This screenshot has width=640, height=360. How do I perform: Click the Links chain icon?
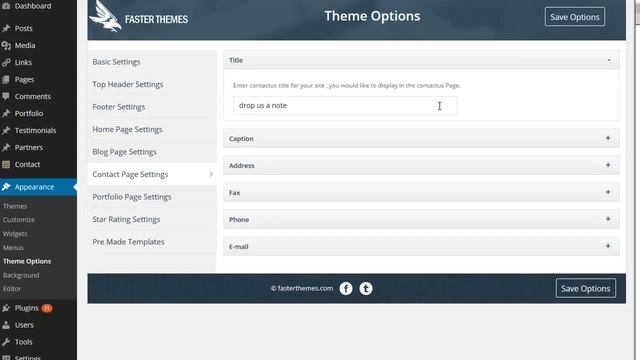(6, 62)
